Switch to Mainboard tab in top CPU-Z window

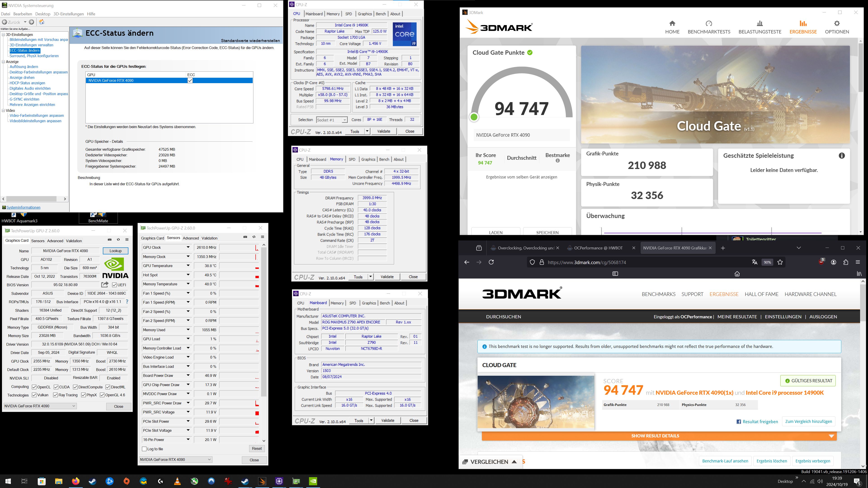[314, 14]
